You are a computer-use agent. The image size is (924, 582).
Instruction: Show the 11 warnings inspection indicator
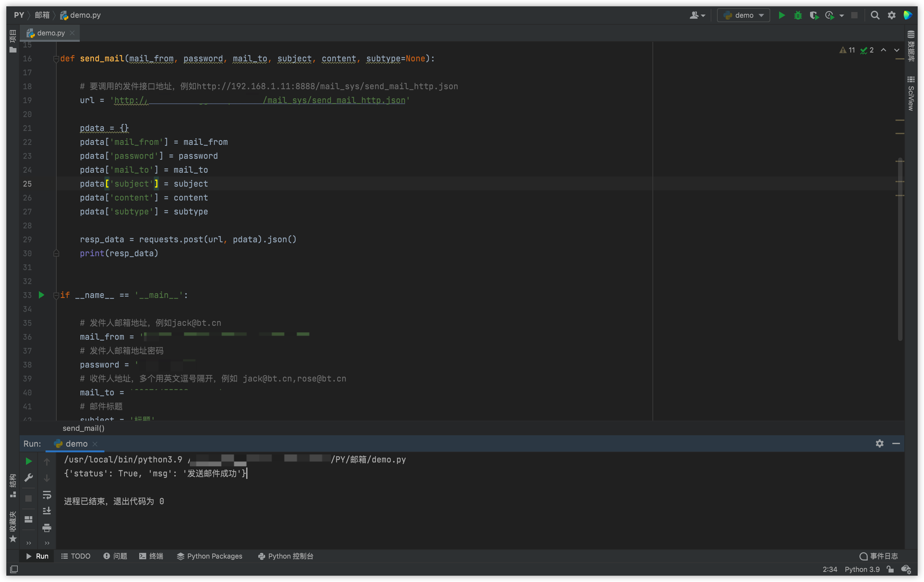coord(847,50)
